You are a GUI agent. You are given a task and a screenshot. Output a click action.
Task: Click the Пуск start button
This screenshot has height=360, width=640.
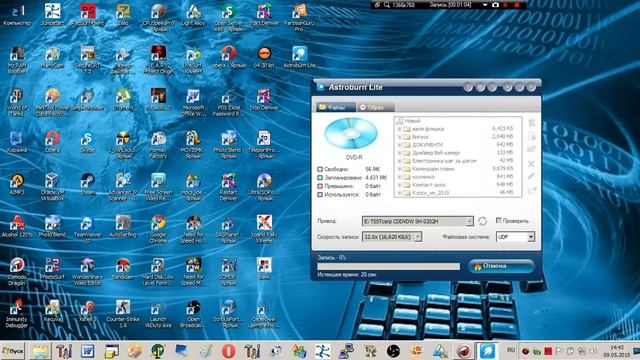(x=13, y=351)
